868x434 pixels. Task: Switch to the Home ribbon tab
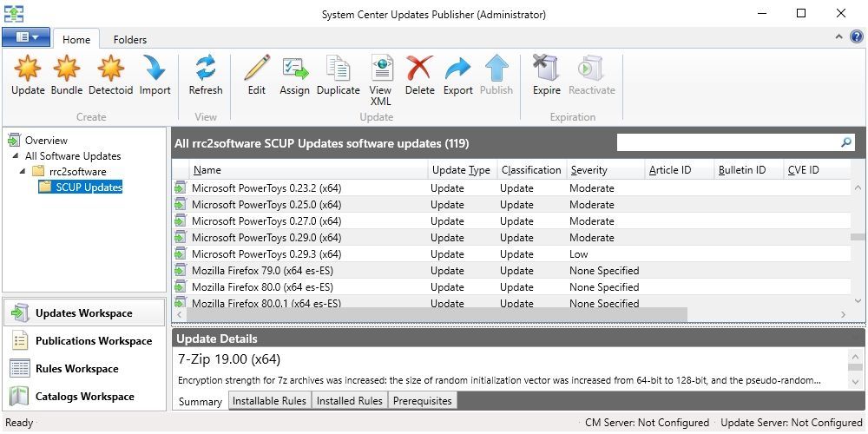pos(76,39)
